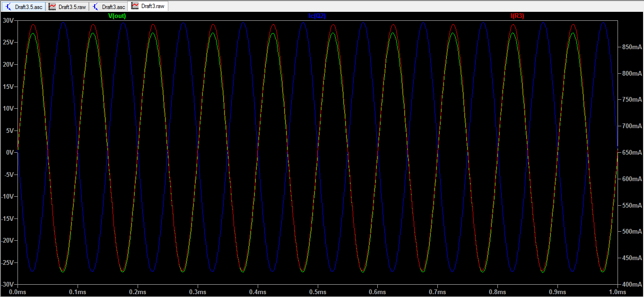This screenshot has height=297, width=644.
Task: Click the 650mA current axis label
Action: pos(632,153)
